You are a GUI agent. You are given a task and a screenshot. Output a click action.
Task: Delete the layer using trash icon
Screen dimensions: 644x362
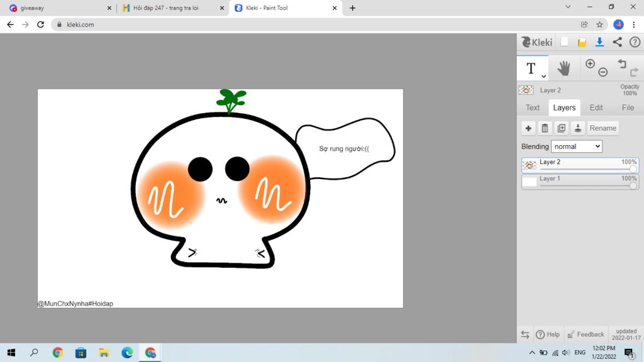point(545,128)
